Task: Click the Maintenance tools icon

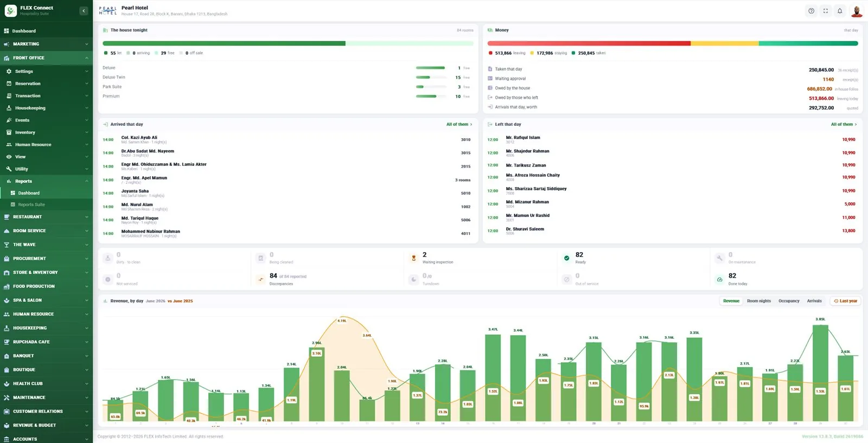Action: [x=7, y=397]
